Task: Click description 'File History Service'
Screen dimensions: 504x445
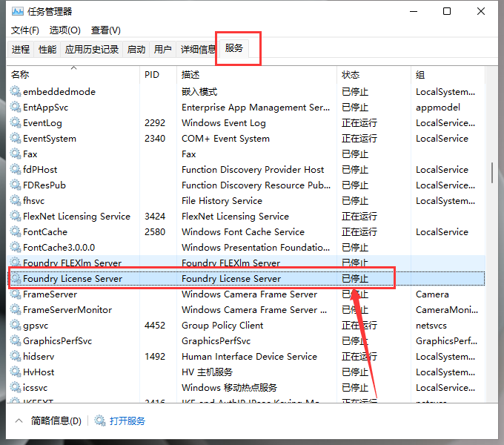Action: pos(222,201)
